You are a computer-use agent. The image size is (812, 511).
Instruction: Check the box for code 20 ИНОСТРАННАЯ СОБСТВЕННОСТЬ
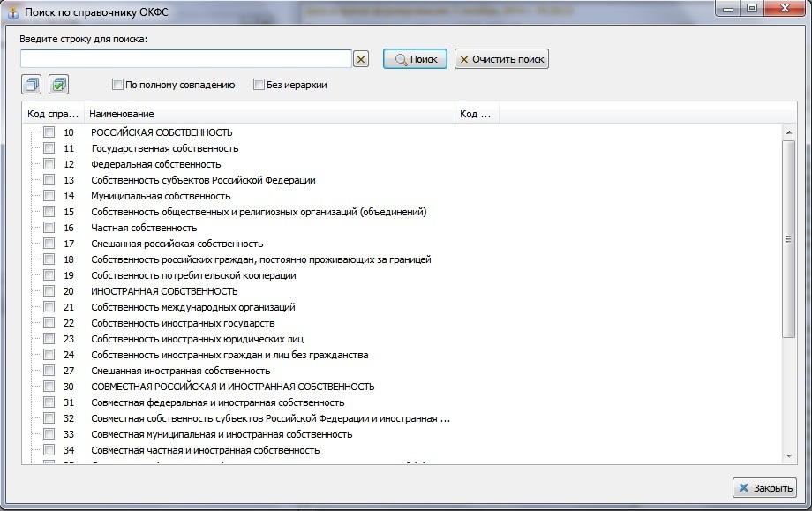click(49, 291)
